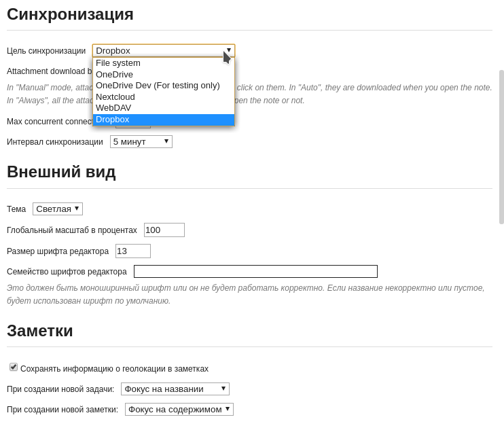Screen dimensions: 504x428
Task: Pick OneDrive Dev (For testing only) option
Action: (164, 86)
